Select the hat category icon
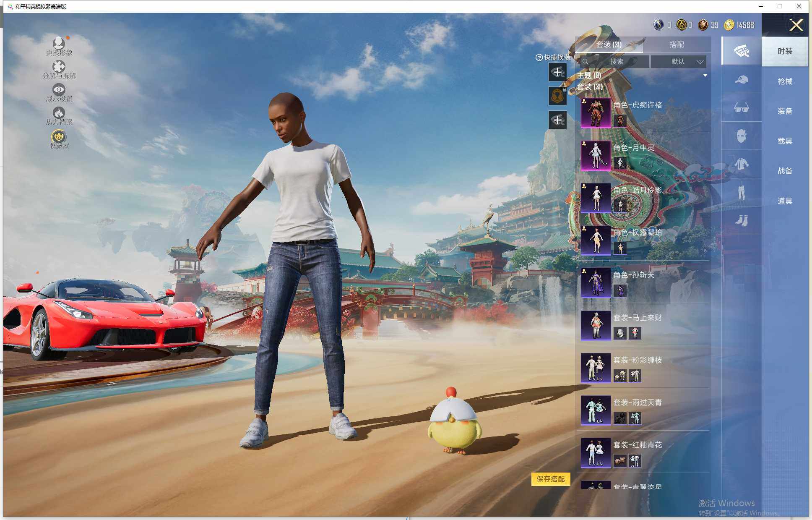Screen dimensions: 812x520 (741, 80)
